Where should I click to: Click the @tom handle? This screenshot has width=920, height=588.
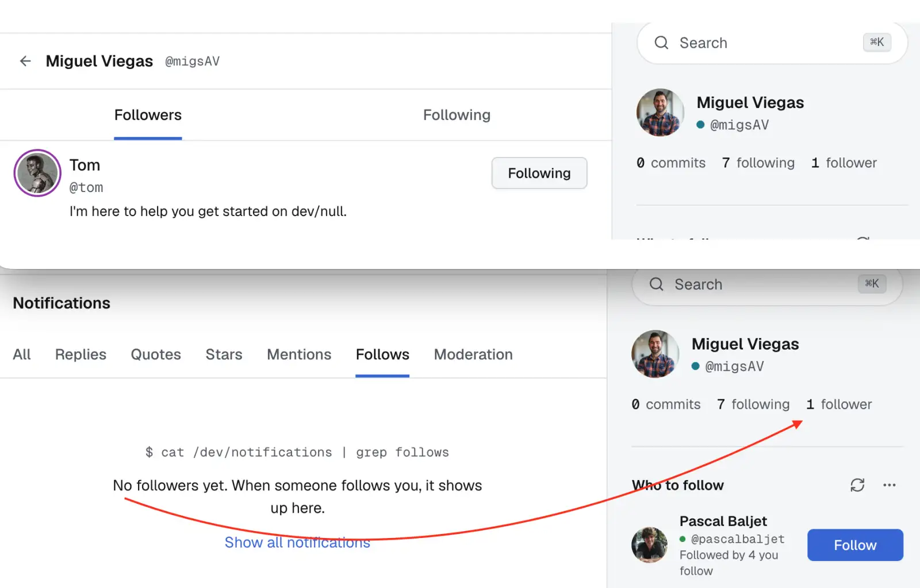[86, 187]
